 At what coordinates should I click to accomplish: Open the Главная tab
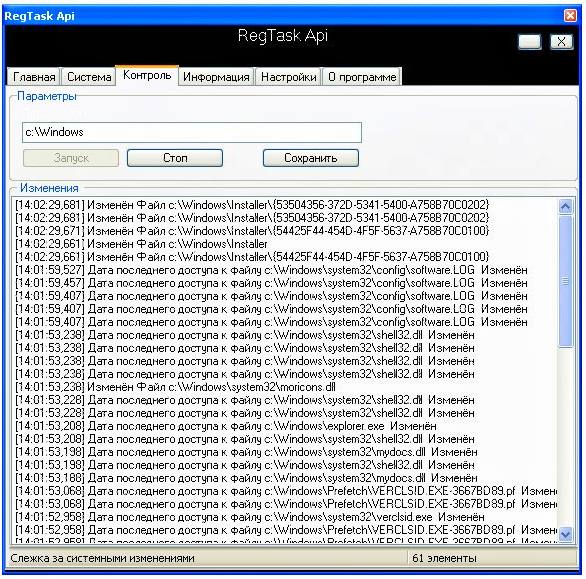34,77
